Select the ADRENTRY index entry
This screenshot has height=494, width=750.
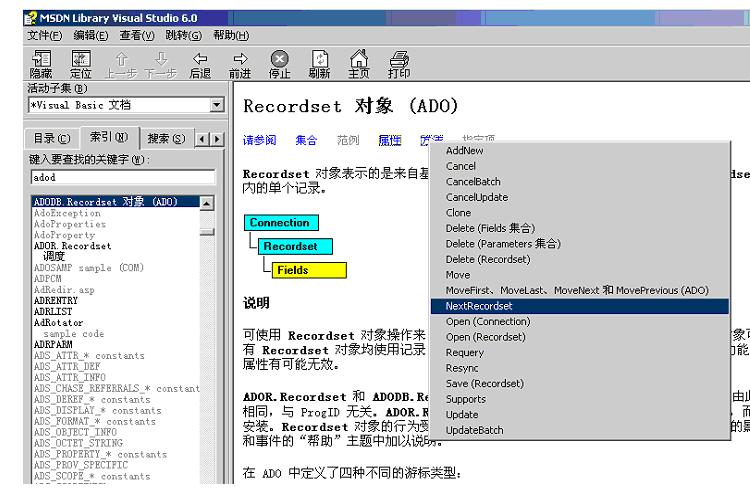click(55, 301)
